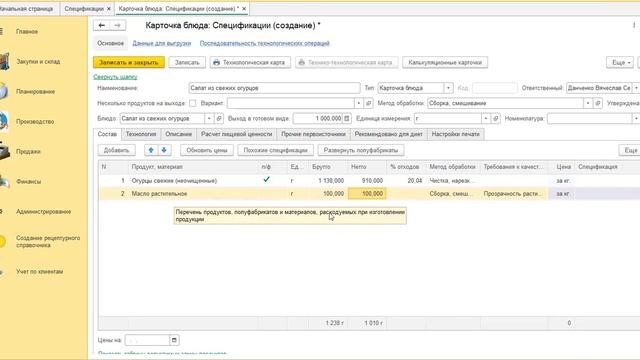Expand the Метод обработки dropdown arrow
This screenshot has height=360, width=640.
tap(588, 103)
